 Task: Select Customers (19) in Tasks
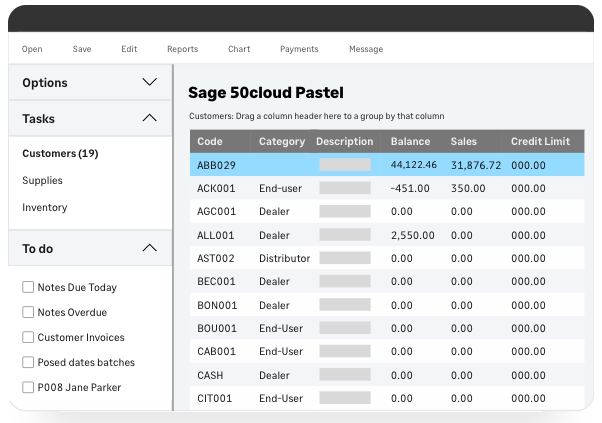(x=60, y=154)
